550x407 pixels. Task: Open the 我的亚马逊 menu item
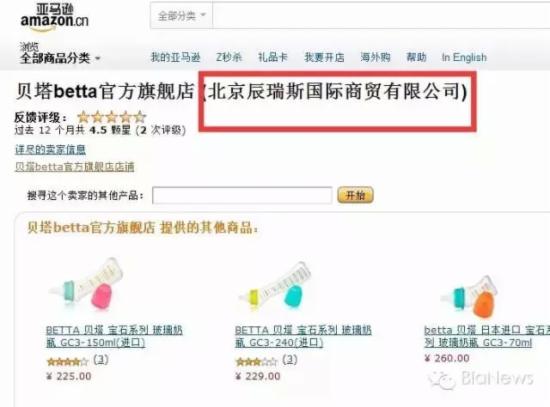pyautogui.click(x=175, y=57)
